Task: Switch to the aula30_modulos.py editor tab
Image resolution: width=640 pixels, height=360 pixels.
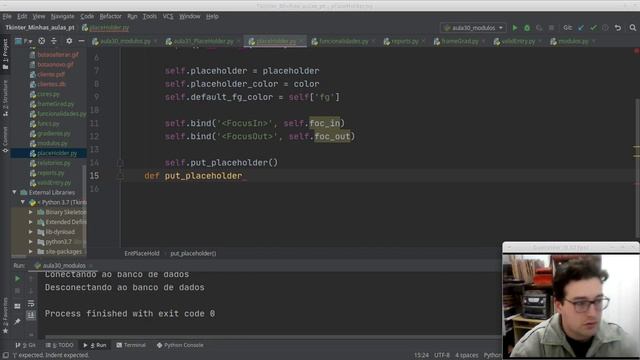Action: 125,41
